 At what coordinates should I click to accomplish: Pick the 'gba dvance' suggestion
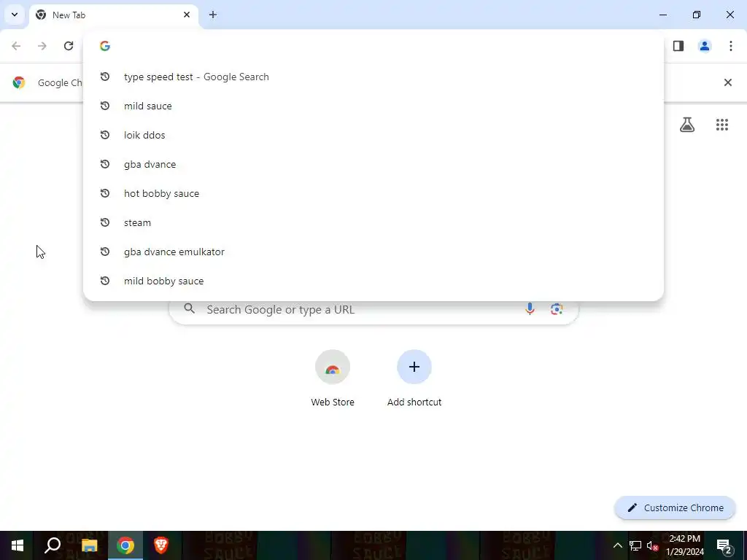[x=373, y=164]
